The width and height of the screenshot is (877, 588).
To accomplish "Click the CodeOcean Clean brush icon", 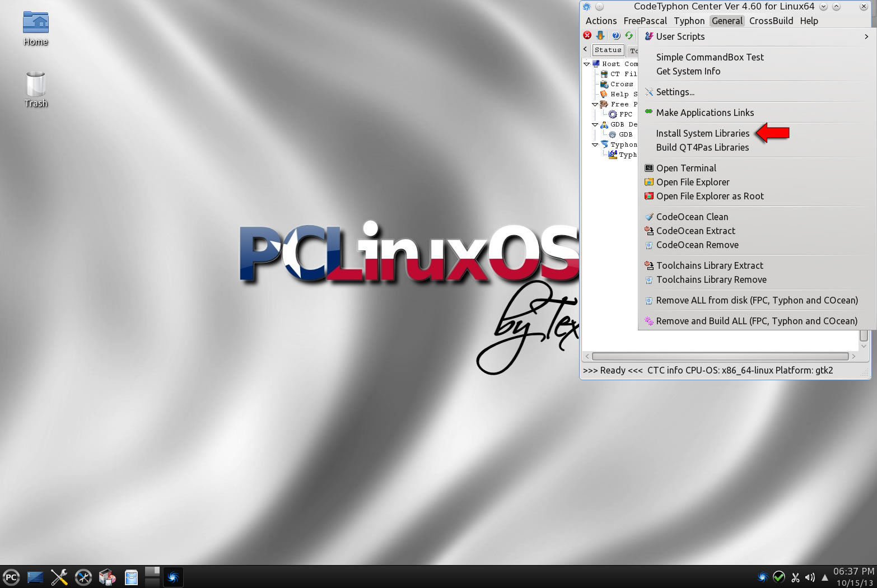I will pyautogui.click(x=649, y=217).
